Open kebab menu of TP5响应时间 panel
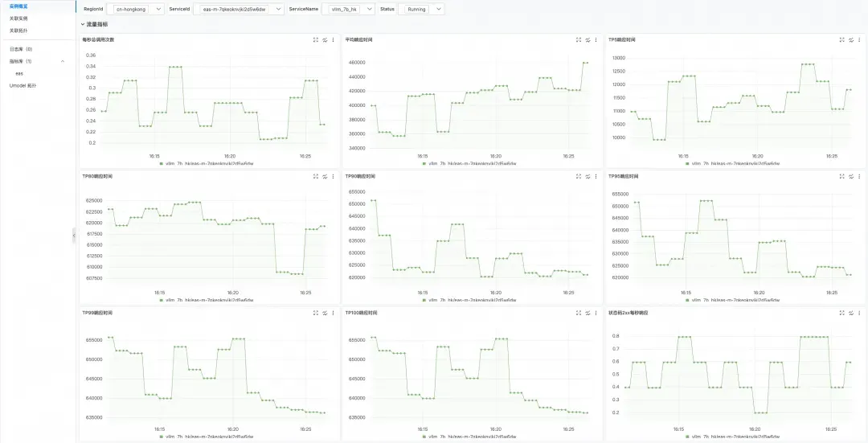This screenshot has height=443, width=868. (859, 40)
